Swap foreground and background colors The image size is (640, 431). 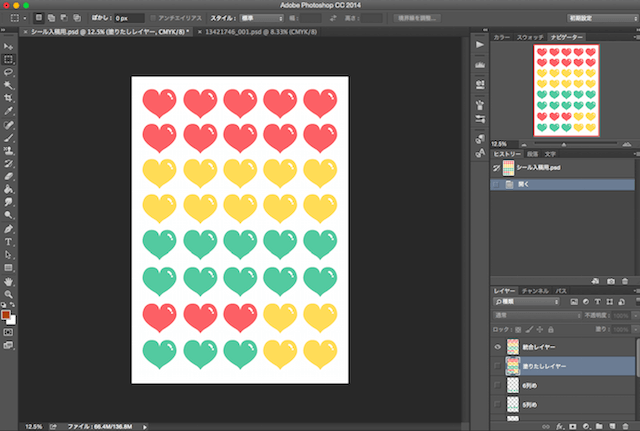point(12,304)
